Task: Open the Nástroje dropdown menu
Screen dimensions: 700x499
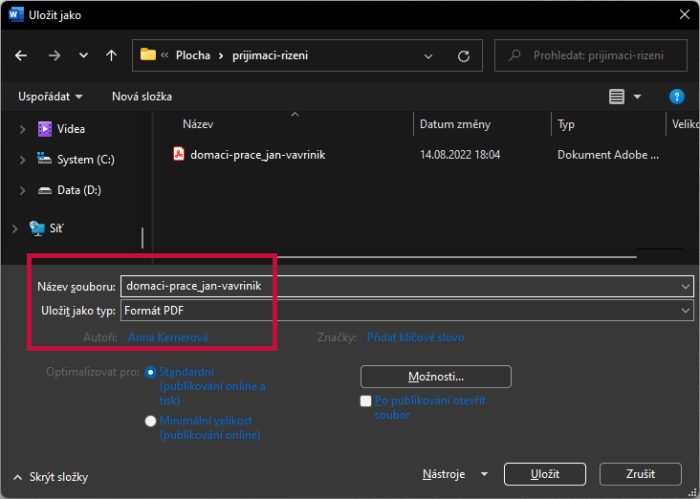Action: [x=454, y=474]
